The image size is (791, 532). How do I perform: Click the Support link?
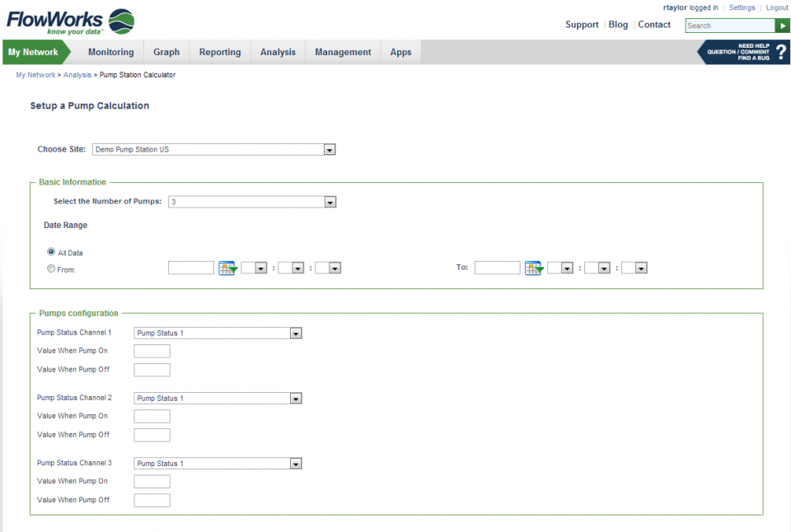[582, 25]
